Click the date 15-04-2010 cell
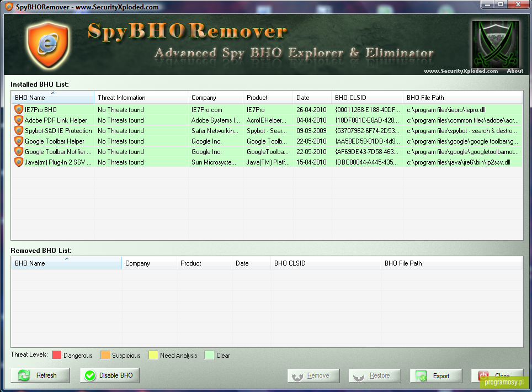532x392 pixels. pos(311,162)
